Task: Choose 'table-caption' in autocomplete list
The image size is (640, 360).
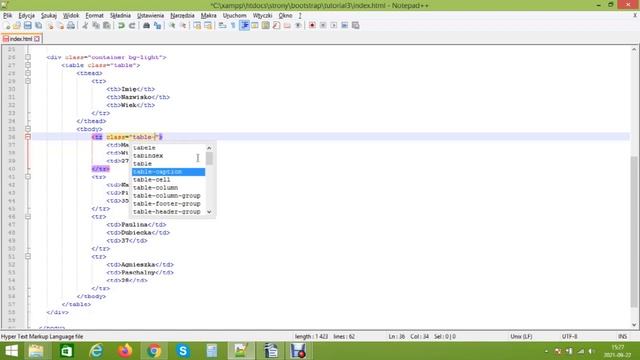Action: 168,172
